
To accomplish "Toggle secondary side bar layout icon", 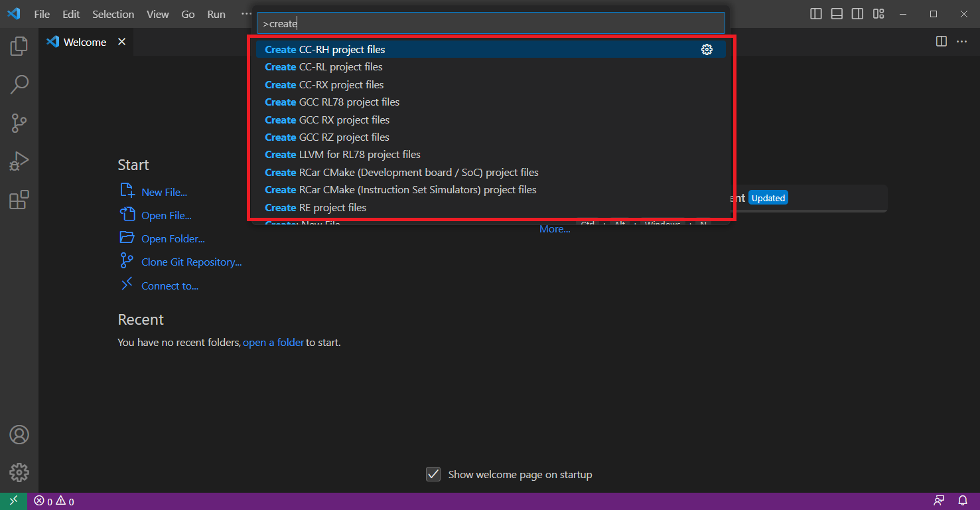I will point(857,14).
